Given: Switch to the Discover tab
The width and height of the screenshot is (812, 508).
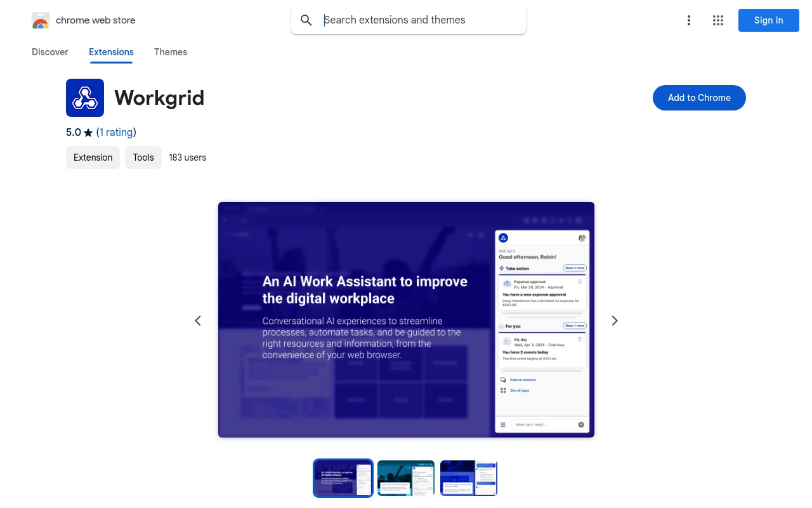Looking at the screenshot, I should 49,52.
